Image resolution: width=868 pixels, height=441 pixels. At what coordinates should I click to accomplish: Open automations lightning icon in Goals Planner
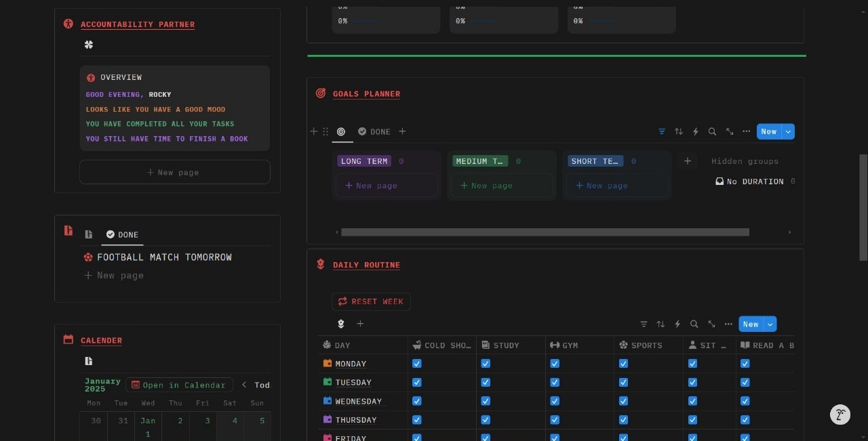pyautogui.click(x=696, y=131)
